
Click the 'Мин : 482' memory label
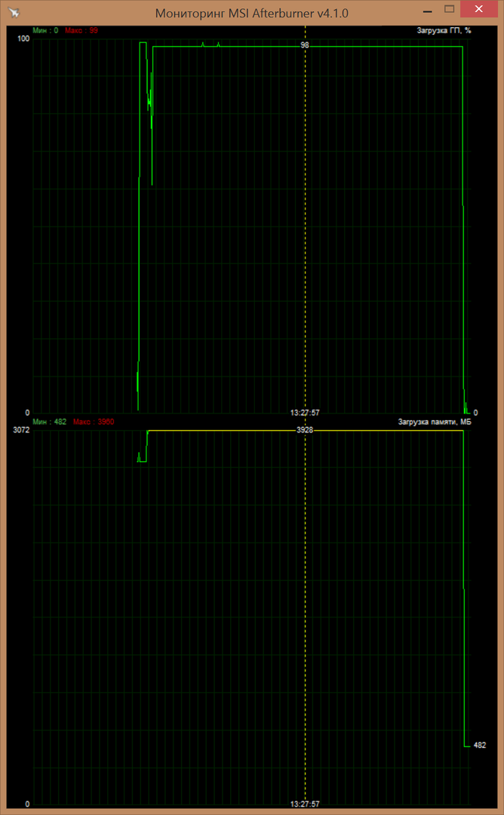51,422
